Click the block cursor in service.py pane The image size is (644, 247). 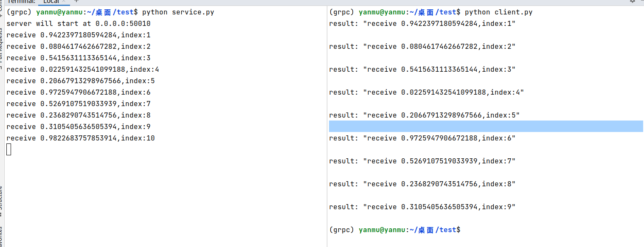[8, 149]
